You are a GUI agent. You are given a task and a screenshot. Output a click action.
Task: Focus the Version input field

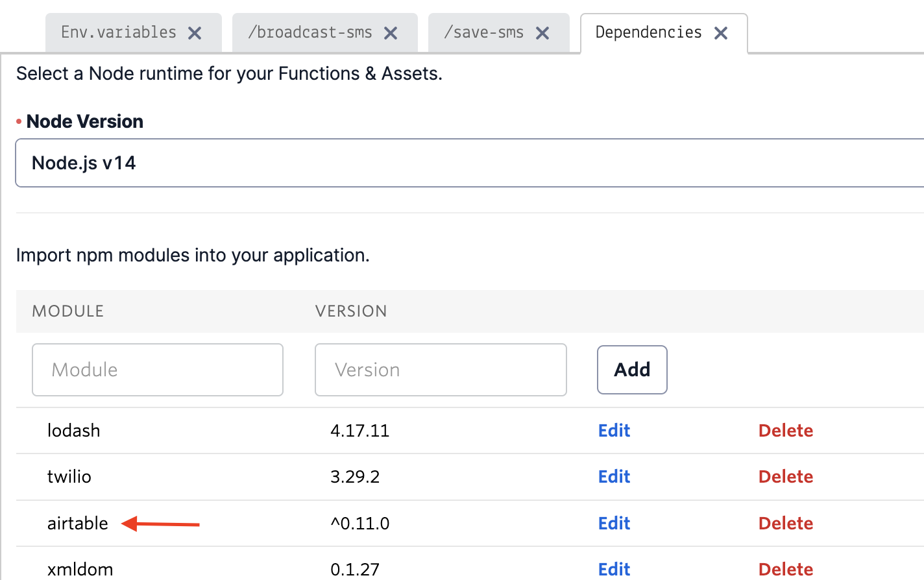[x=441, y=370]
